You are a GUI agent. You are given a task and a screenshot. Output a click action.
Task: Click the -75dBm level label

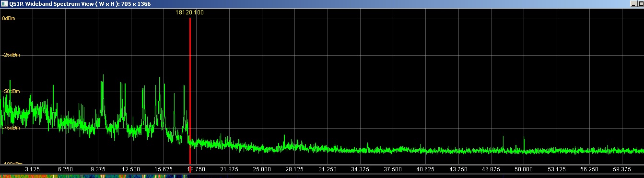[11, 128]
